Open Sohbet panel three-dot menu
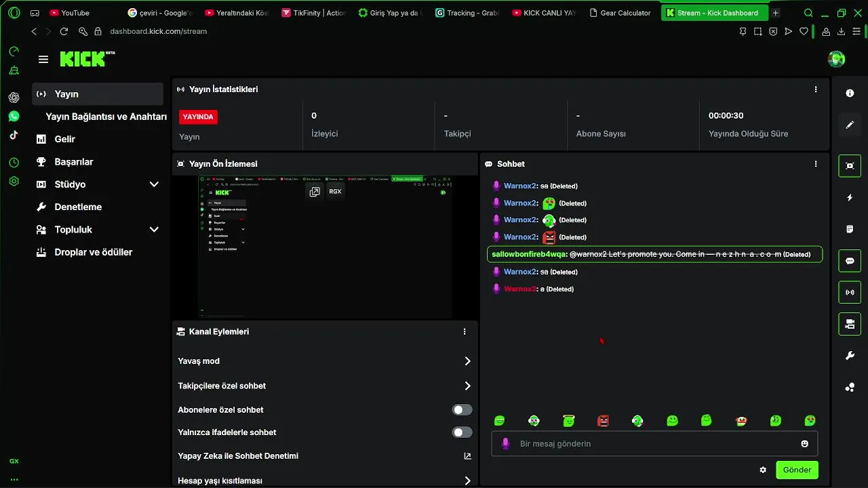Viewport: 868px width, 488px height. (x=816, y=164)
